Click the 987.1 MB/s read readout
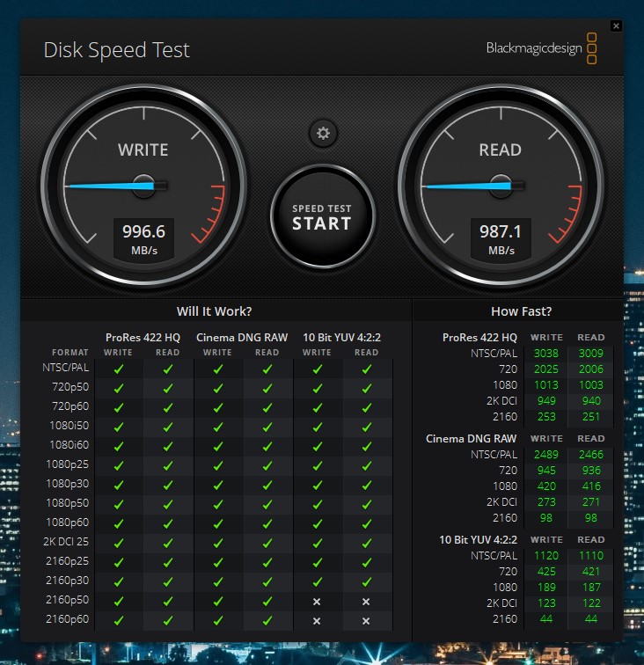Screen dimensions: 644x665 501,239
